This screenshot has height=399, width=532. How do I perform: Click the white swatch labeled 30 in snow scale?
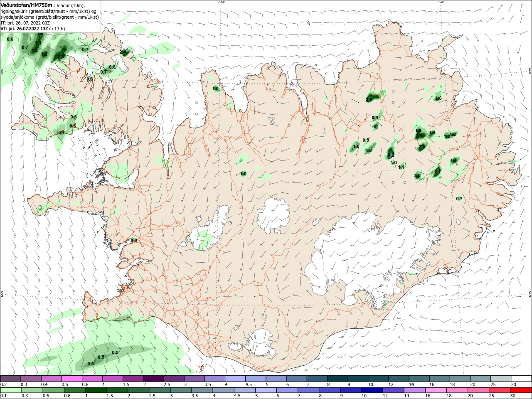coord(521,379)
